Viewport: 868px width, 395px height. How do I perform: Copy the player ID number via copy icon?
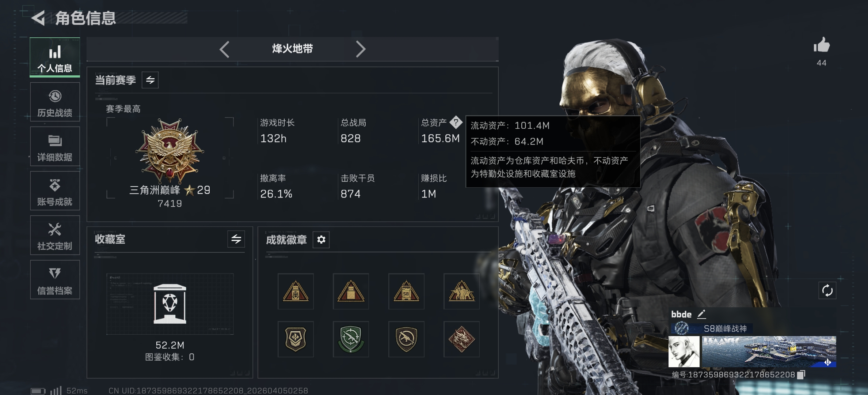(801, 375)
